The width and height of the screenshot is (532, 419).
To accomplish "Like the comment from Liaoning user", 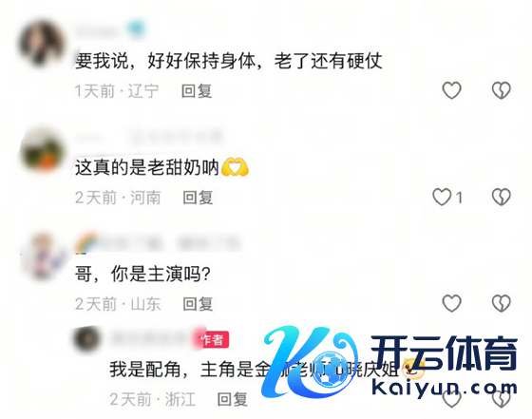I will [x=451, y=90].
